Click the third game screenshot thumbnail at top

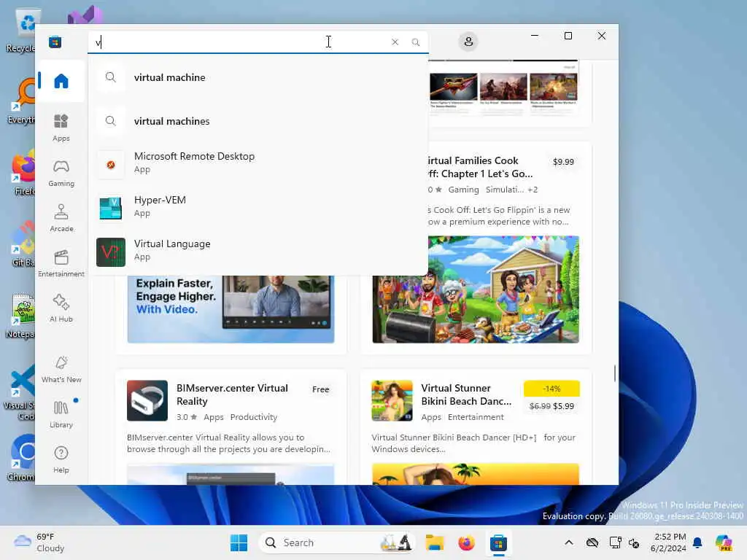point(553,87)
